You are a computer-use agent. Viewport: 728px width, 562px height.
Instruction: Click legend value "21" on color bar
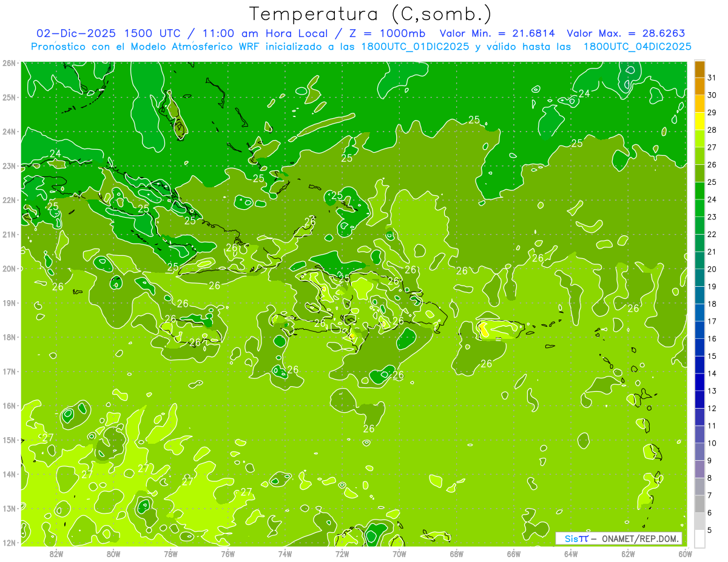click(712, 252)
